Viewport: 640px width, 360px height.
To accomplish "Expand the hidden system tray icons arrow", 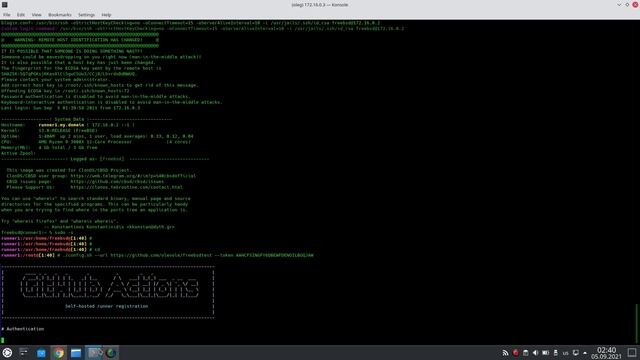I will tap(585, 353).
